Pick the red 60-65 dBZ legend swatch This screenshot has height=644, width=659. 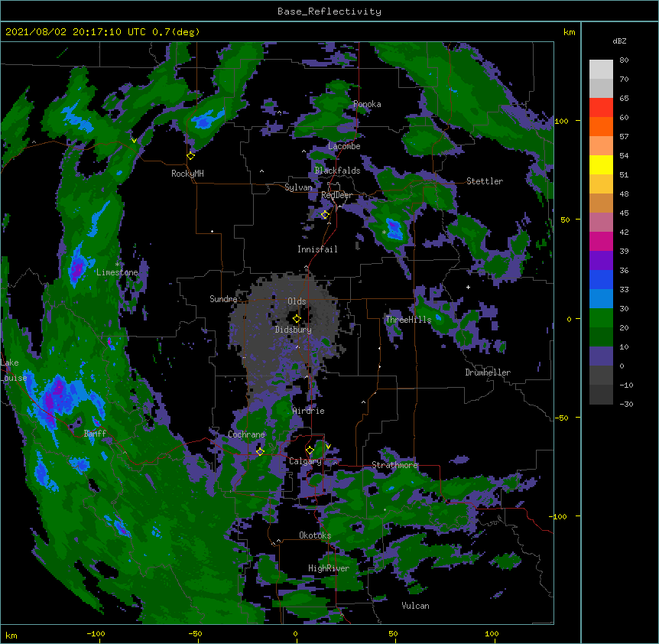coord(601,108)
